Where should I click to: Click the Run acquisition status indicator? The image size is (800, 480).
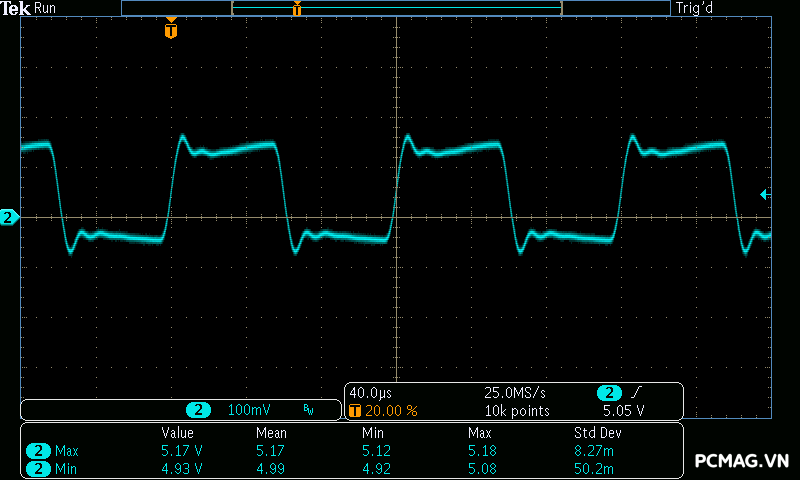coord(46,8)
